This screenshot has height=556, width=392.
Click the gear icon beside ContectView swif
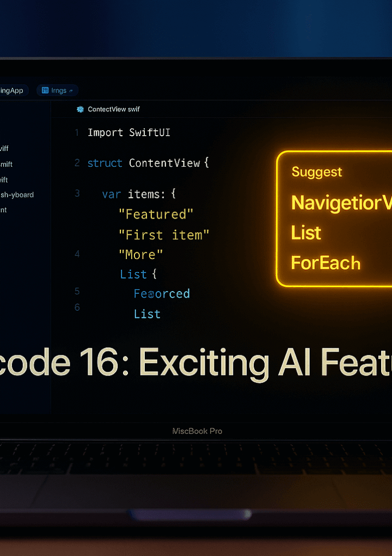click(x=80, y=109)
